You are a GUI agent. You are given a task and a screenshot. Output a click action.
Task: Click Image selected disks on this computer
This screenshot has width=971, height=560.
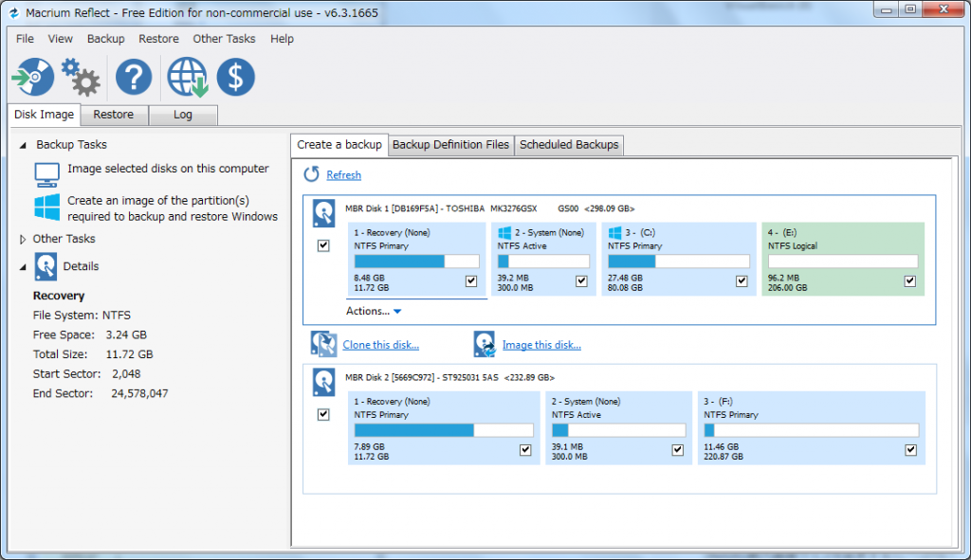[x=168, y=169]
